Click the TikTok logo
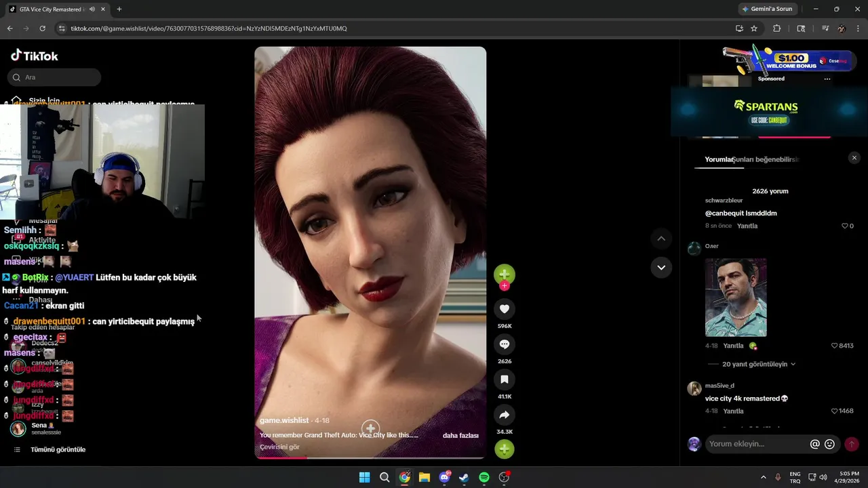 [x=35, y=56]
